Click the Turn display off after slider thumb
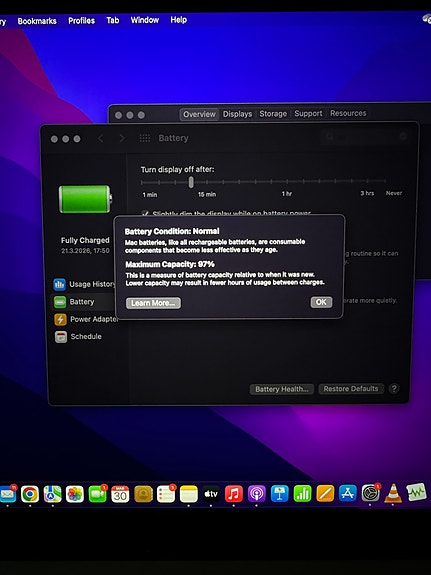This screenshot has height=575, width=431. click(191, 182)
